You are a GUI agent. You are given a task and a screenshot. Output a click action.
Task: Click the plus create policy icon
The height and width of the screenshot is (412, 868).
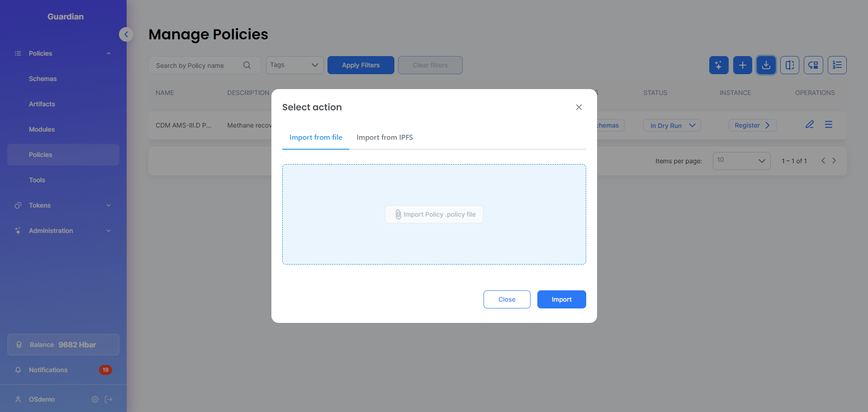[742, 65]
